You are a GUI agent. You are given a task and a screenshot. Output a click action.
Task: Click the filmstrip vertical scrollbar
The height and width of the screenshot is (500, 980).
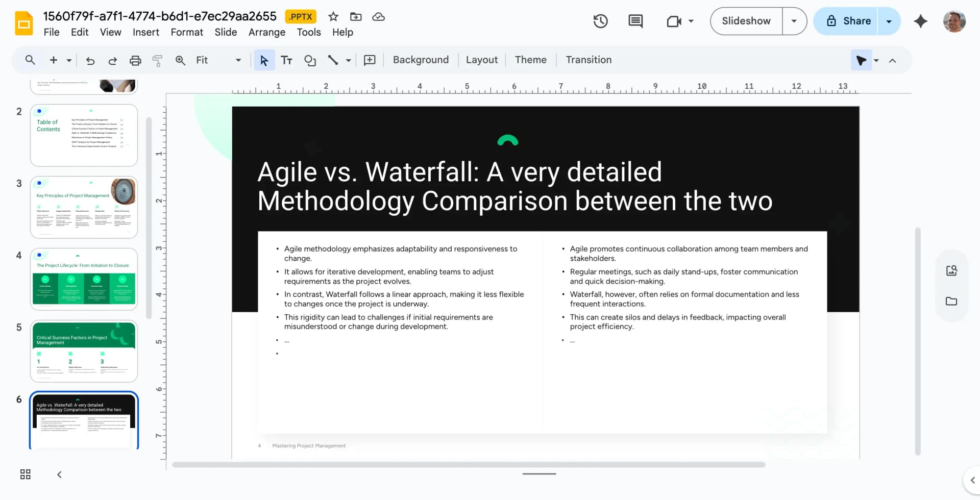(149, 218)
